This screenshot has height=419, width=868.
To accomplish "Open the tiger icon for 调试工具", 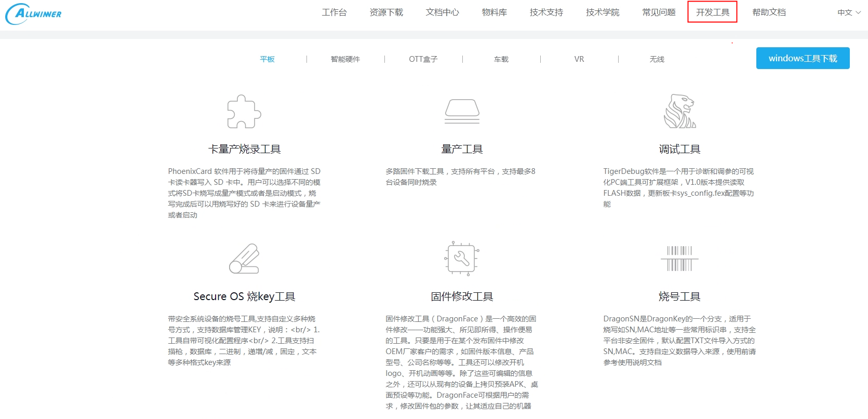I will [x=679, y=111].
